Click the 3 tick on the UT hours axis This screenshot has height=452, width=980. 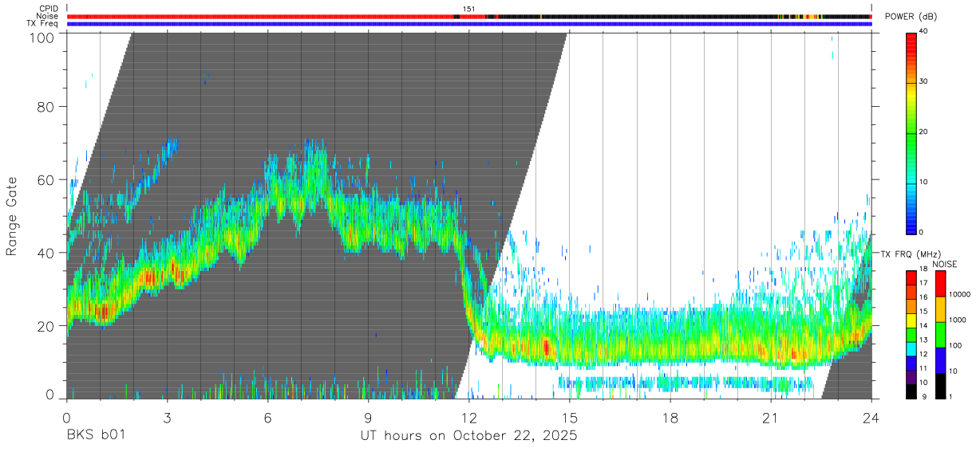click(168, 417)
